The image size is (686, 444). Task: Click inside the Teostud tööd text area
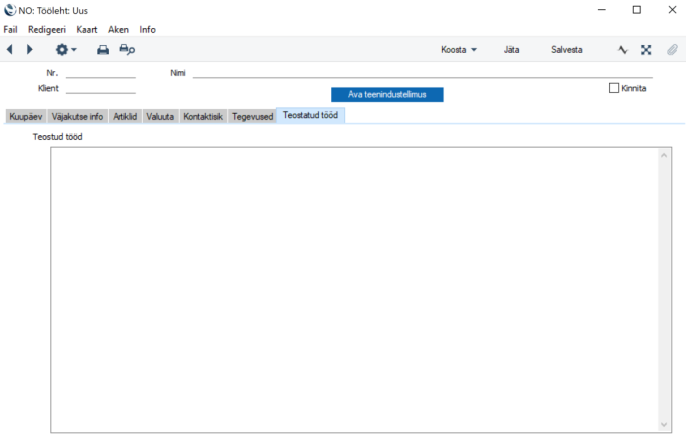(355, 290)
